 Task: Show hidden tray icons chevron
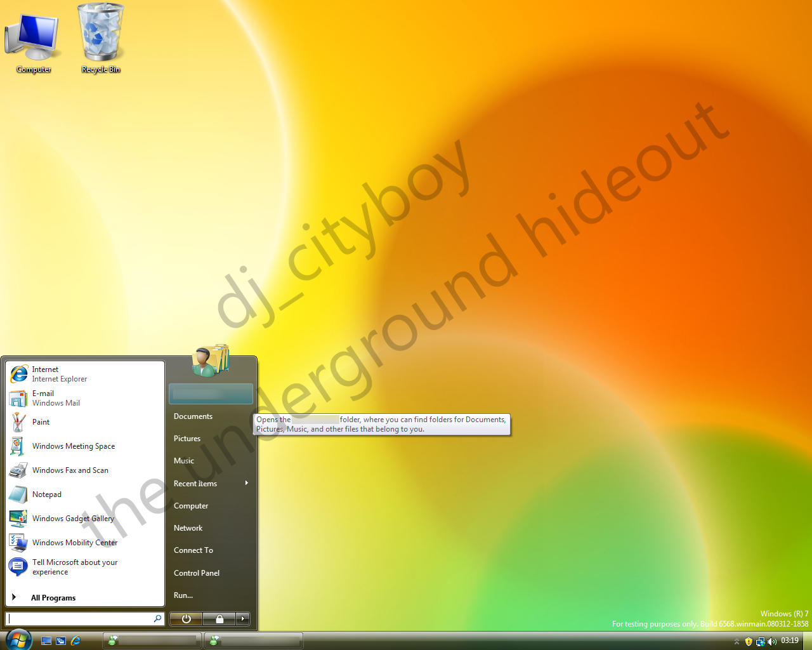tap(737, 642)
